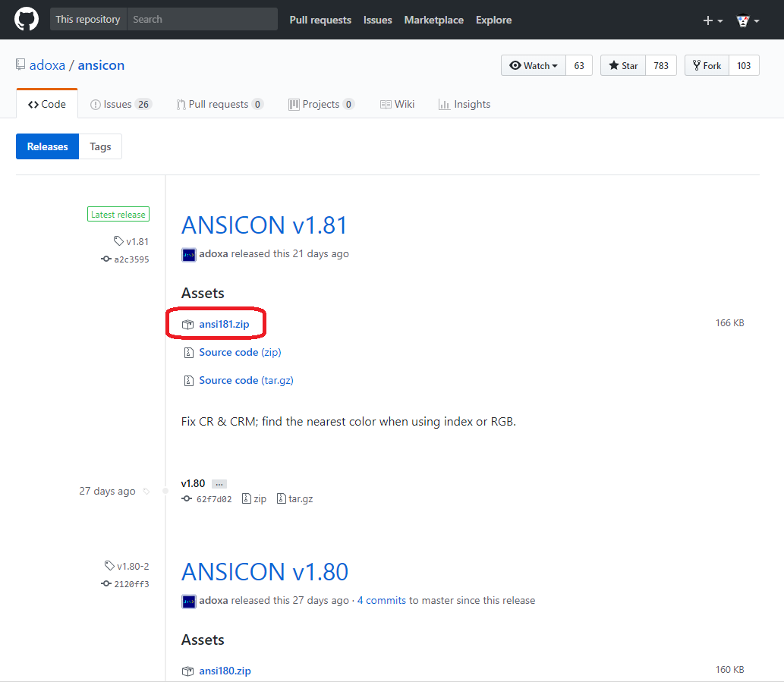Click the '166 KB' file size text

pos(730,322)
